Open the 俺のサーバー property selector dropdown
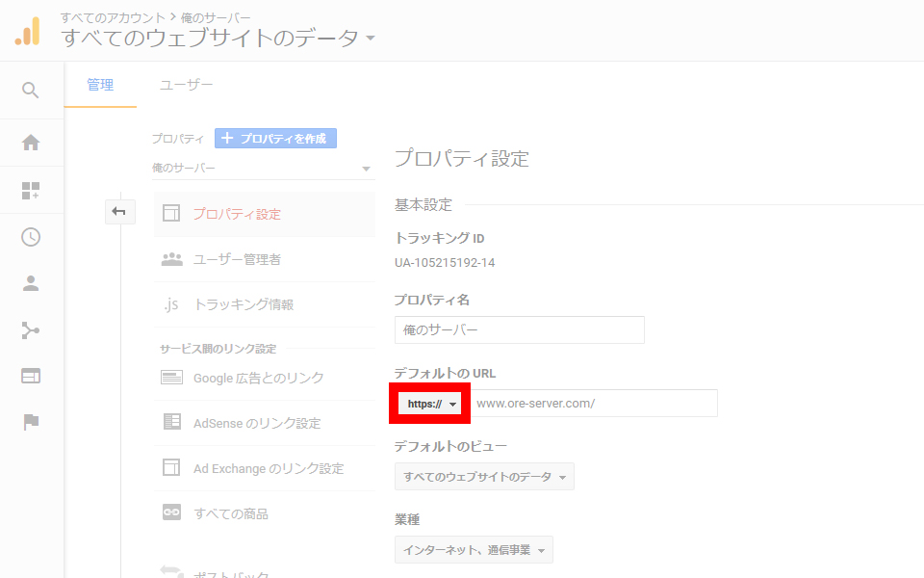The height and width of the screenshot is (578, 924). coord(262,168)
